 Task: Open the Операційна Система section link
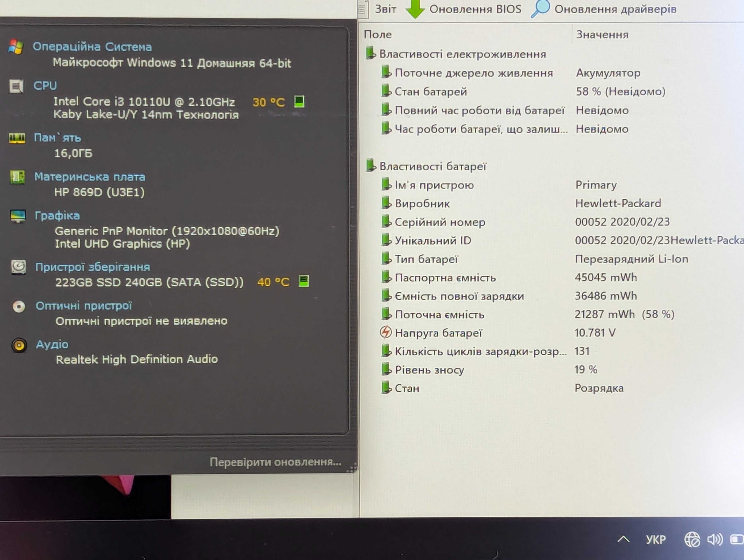point(92,47)
